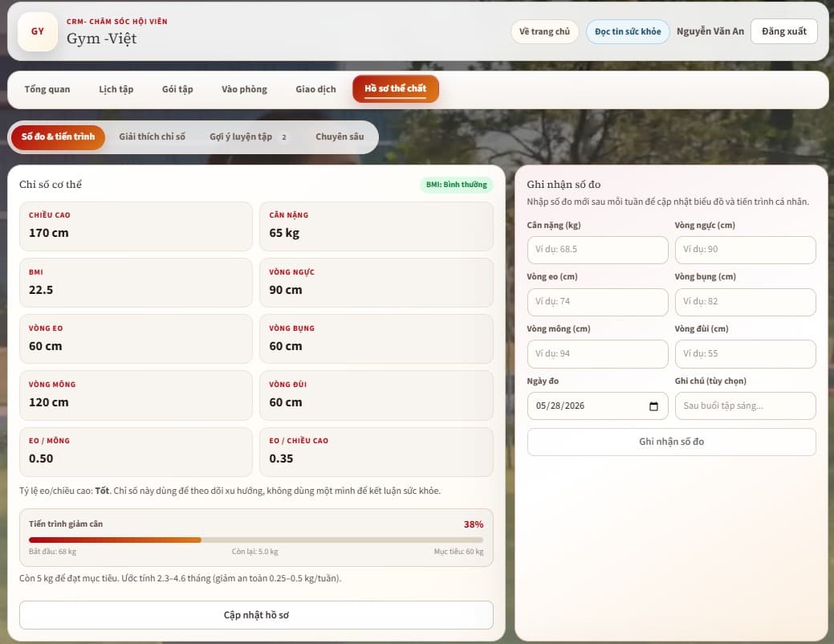Switch to the Tổng quan tab
Screen dimensions: 834x644
(47, 89)
